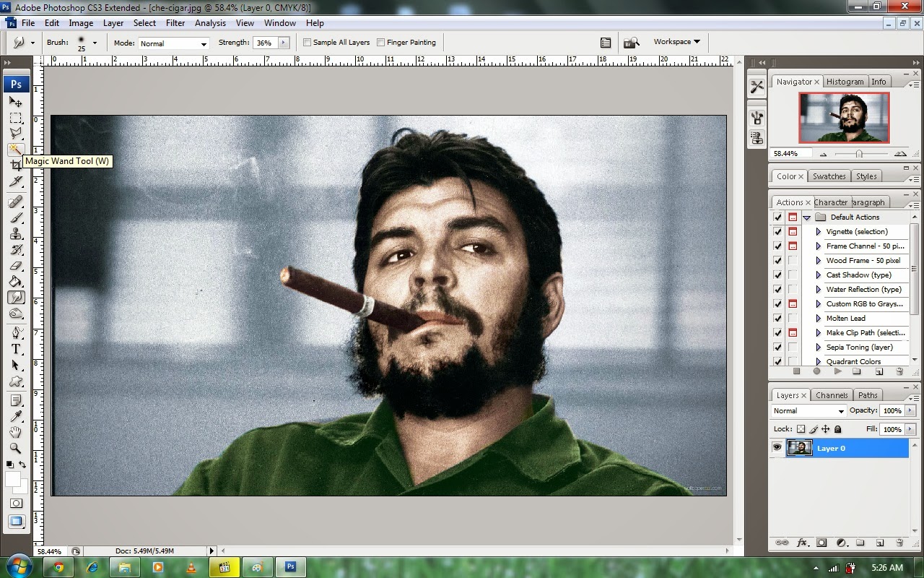Add a layer mask

pyautogui.click(x=821, y=543)
